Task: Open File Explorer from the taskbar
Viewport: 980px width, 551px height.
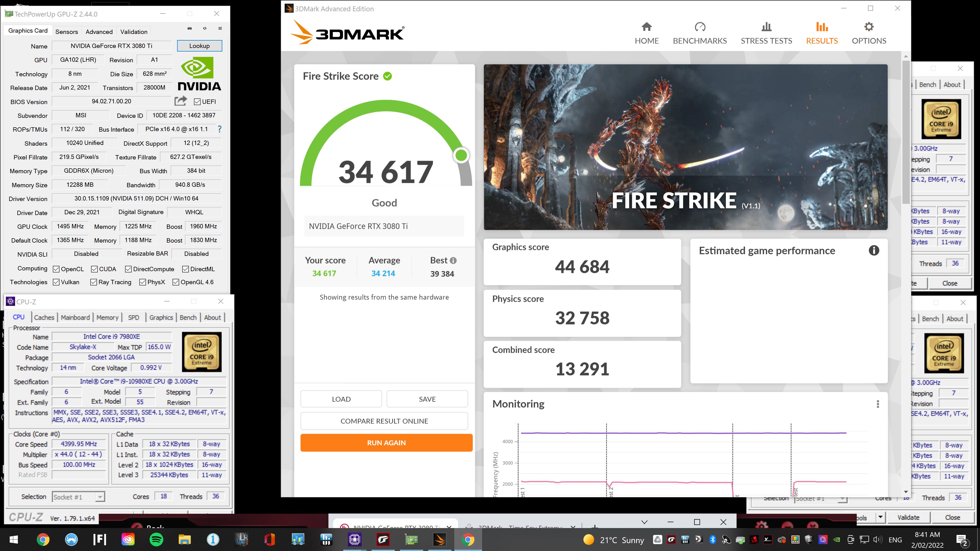Action: 185,540
